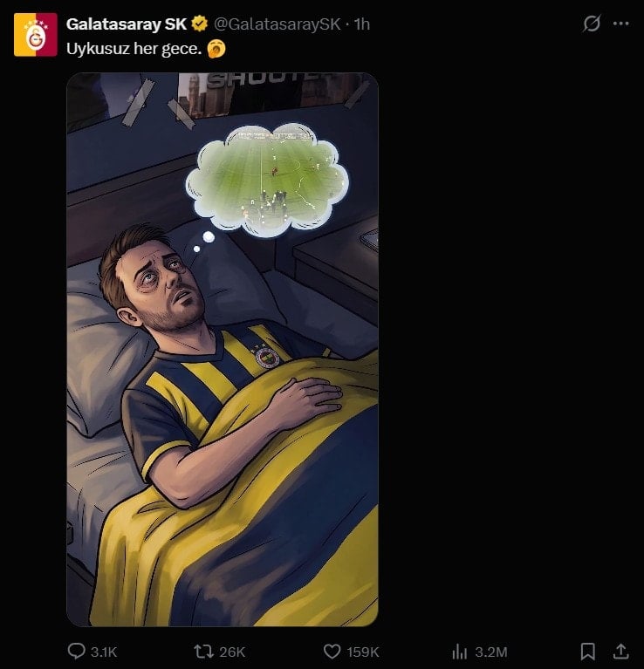This screenshot has height=669, width=644.
Task: Click the 3.1K reply count
Action: (x=104, y=652)
